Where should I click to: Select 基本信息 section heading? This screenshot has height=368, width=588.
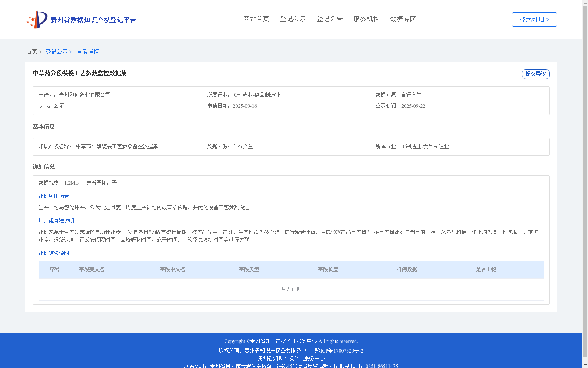point(44,127)
